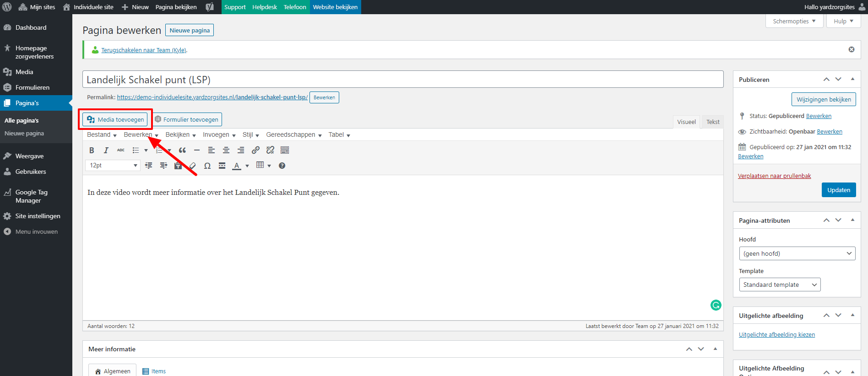Collapse the Meer informatie panel triangle
Viewport: 868px width, 376px height.
pyautogui.click(x=715, y=349)
